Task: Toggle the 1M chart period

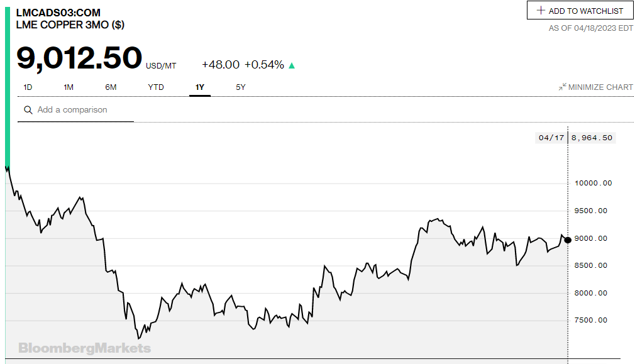Action: point(69,87)
